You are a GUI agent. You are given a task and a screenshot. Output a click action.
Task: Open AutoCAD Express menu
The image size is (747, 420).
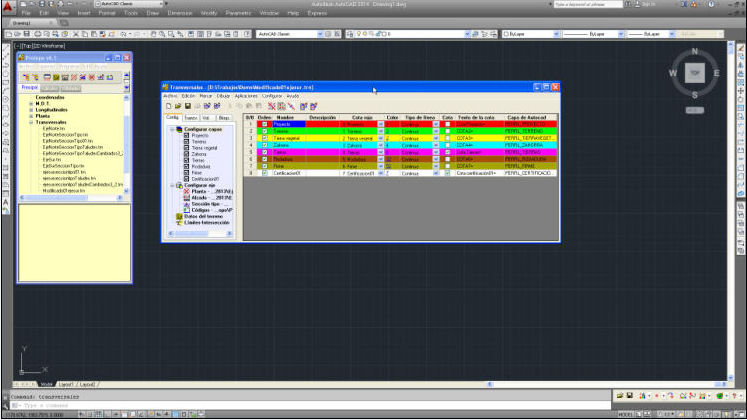tap(317, 13)
